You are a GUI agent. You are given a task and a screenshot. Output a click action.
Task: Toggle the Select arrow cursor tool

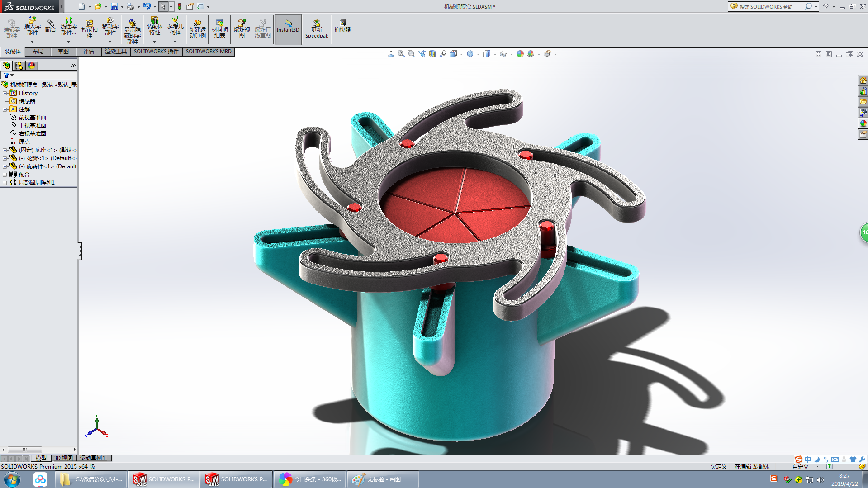coord(163,6)
